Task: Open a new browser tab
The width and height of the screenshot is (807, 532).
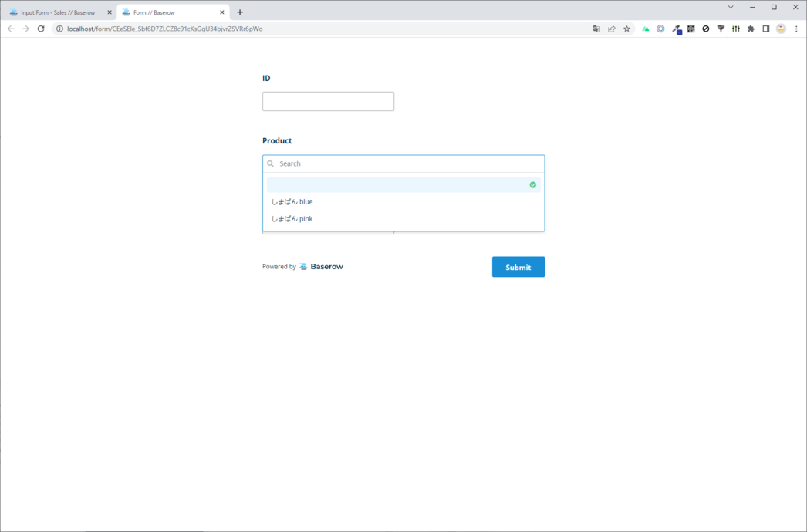Action: [x=240, y=12]
